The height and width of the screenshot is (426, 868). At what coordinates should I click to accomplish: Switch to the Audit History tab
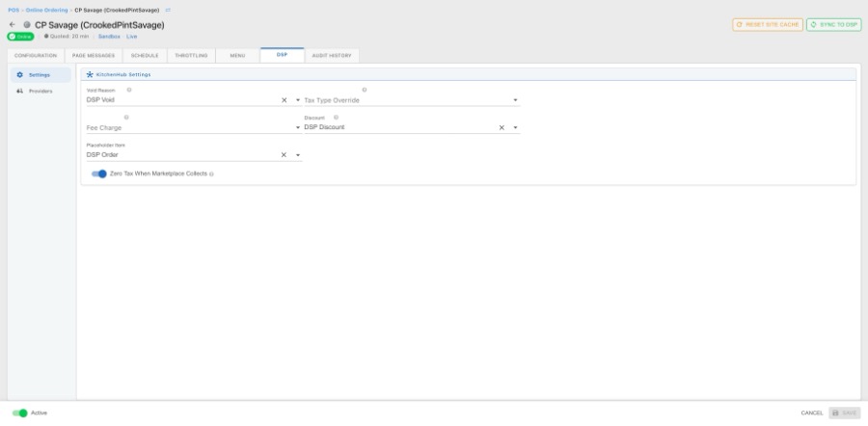click(x=332, y=55)
